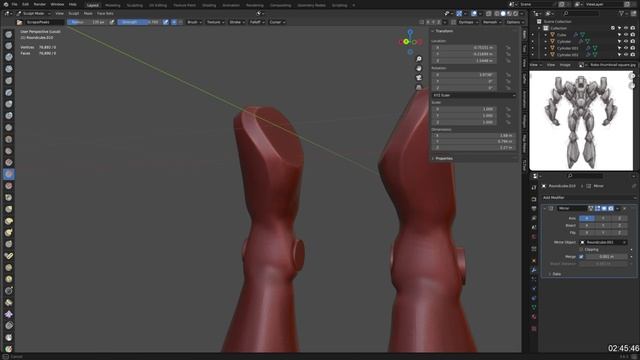Open the Dyntopo dropdown

click(x=468, y=22)
